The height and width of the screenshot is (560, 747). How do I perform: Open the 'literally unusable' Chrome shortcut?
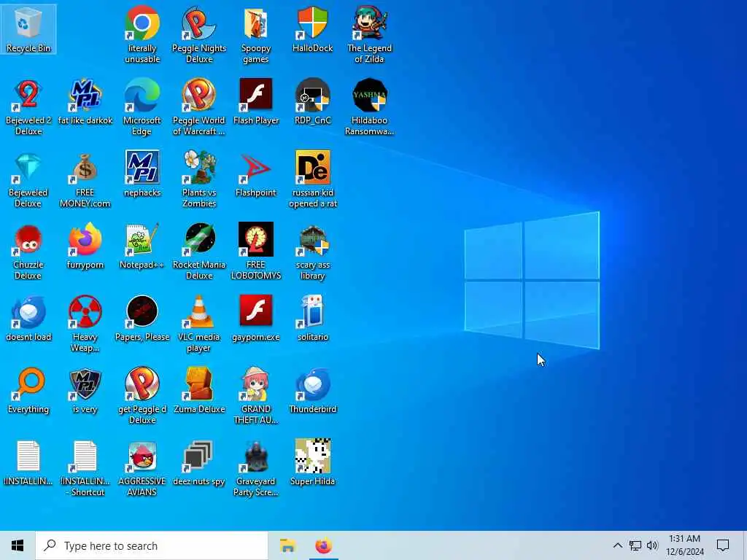coord(142,35)
